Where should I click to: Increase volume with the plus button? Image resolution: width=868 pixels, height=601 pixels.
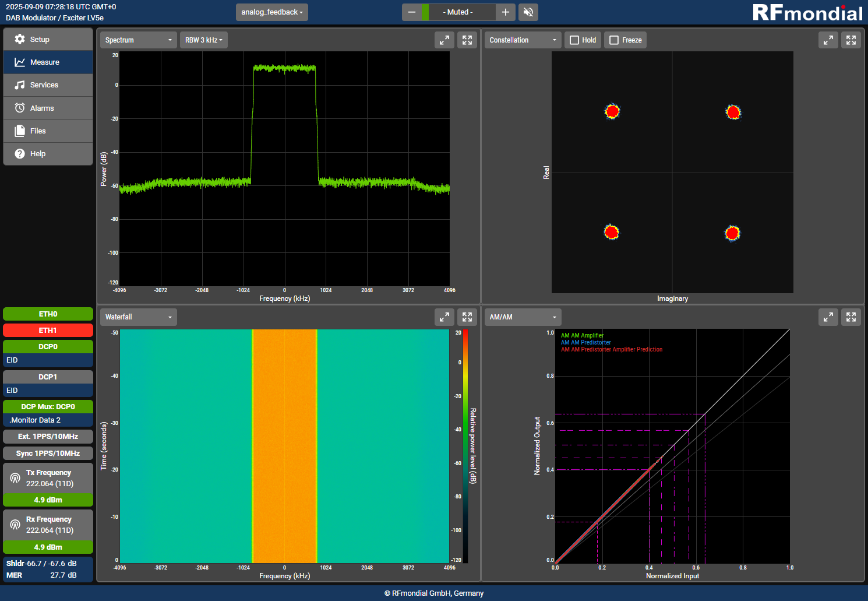tap(505, 12)
